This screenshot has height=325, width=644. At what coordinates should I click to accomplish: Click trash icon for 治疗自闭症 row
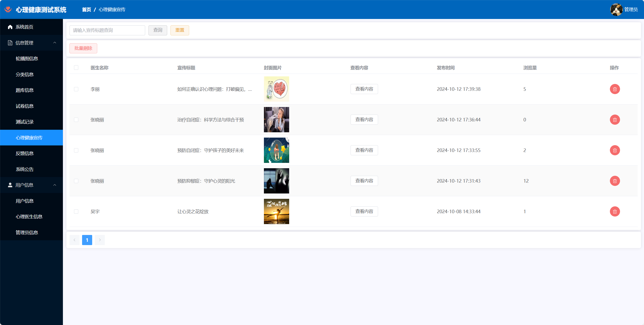[x=615, y=120]
